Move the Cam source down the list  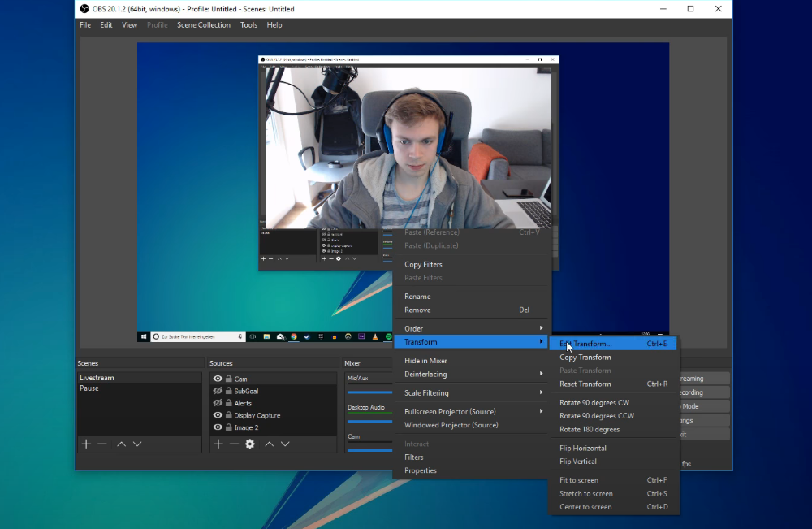(x=285, y=444)
